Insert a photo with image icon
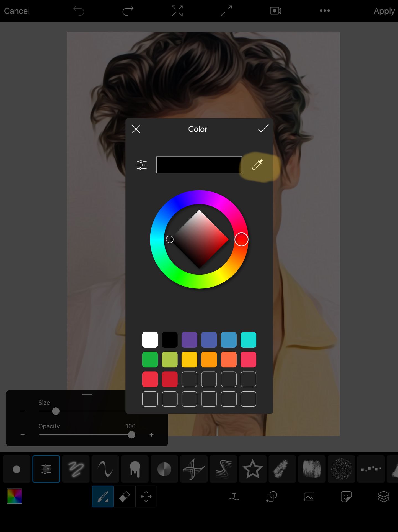The height and width of the screenshot is (532, 398). point(309,496)
